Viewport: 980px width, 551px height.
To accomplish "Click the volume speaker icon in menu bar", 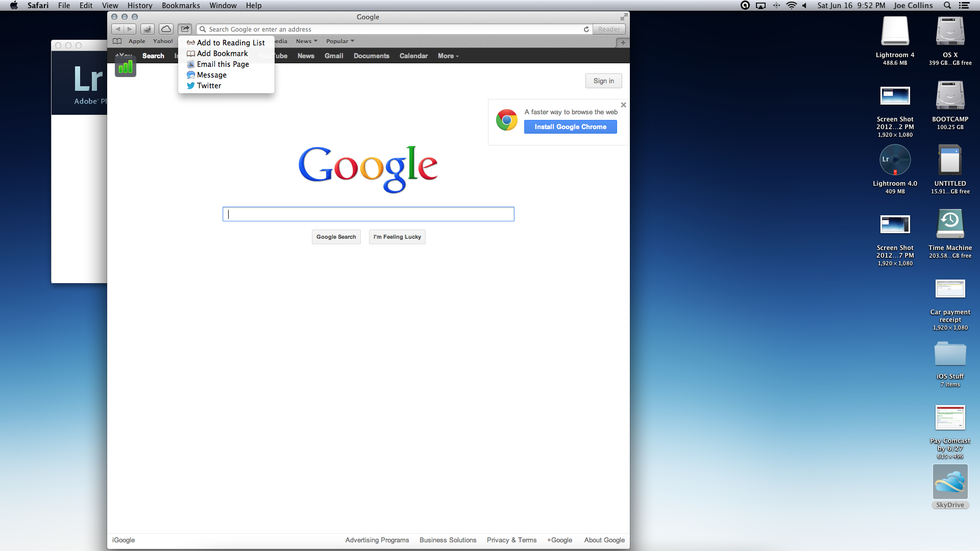I will [x=805, y=6].
